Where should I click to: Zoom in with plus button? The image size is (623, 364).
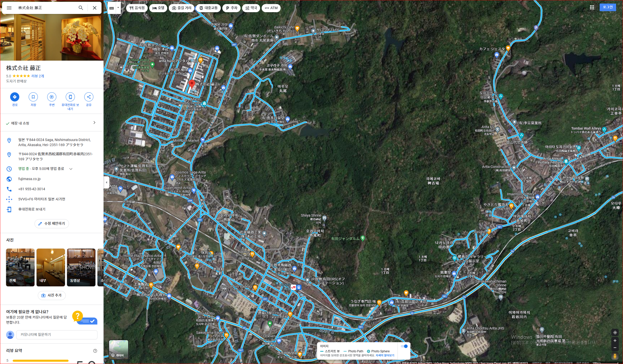(x=615, y=341)
